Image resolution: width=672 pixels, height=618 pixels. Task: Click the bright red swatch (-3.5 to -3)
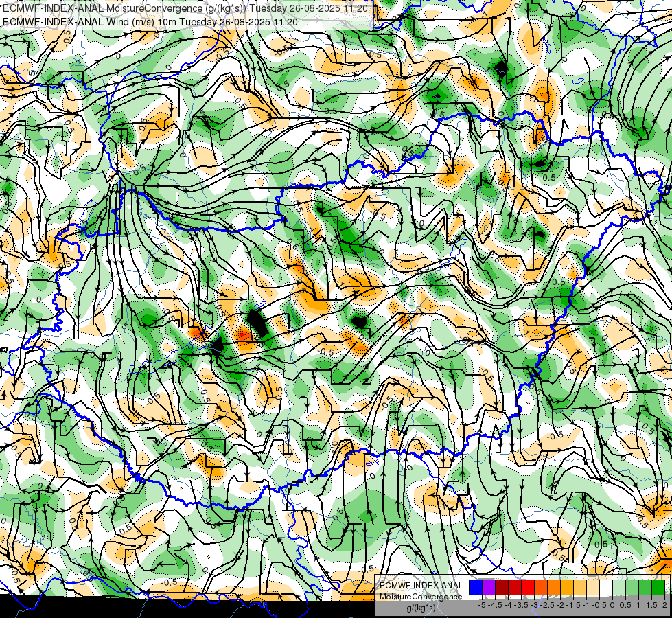[528, 588]
